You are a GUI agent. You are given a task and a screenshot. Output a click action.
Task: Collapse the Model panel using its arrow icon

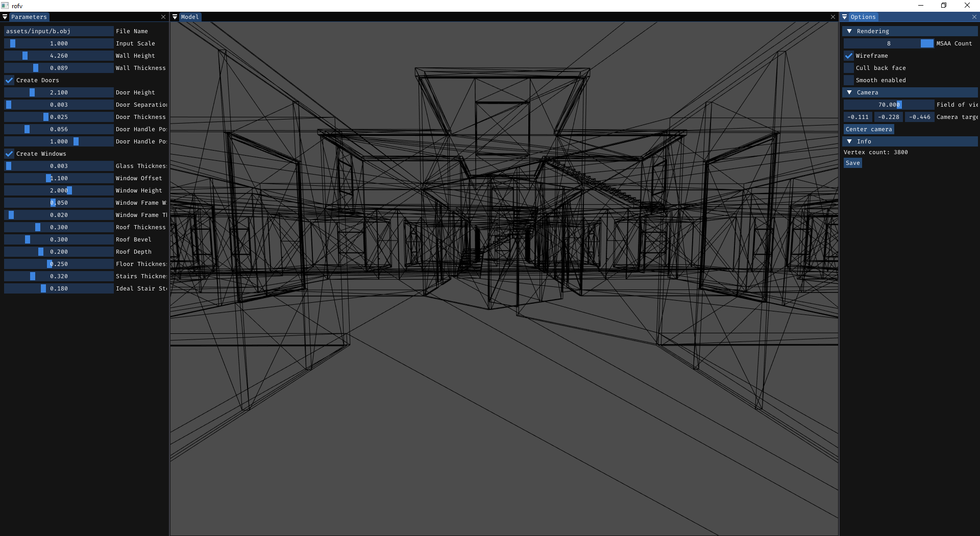click(x=175, y=17)
